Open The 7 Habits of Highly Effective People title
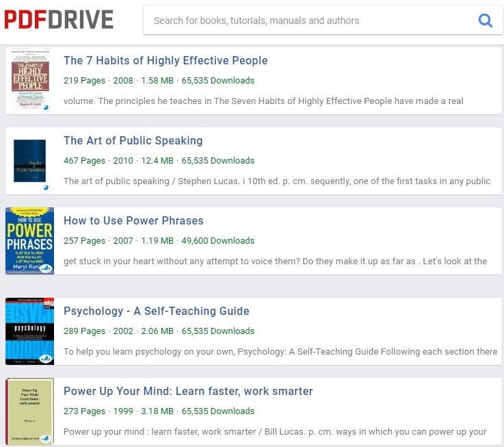This screenshot has height=447, width=504. pyautogui.click(x=165, y=60)
